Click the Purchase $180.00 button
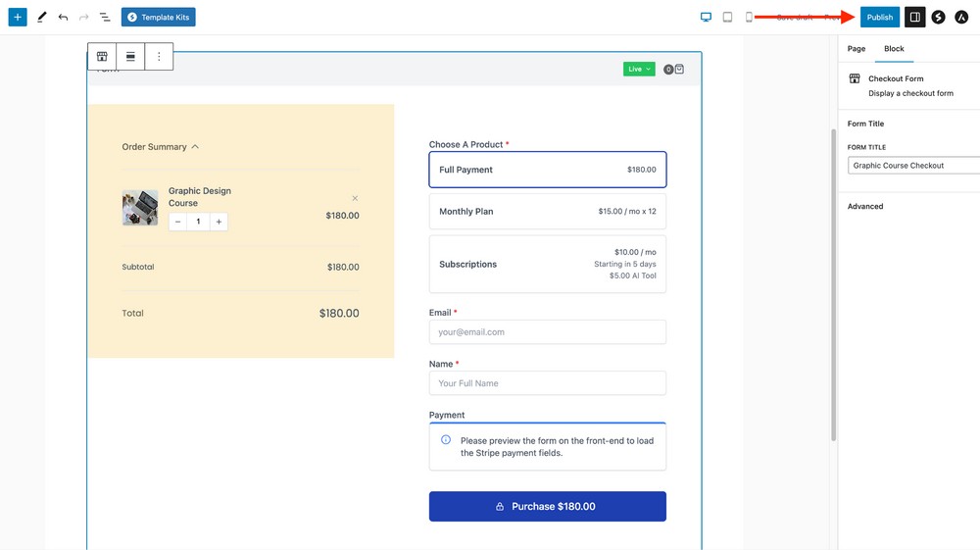Image resolution: width=980 pixels, height=550 pixels. [x=548, y=506]
